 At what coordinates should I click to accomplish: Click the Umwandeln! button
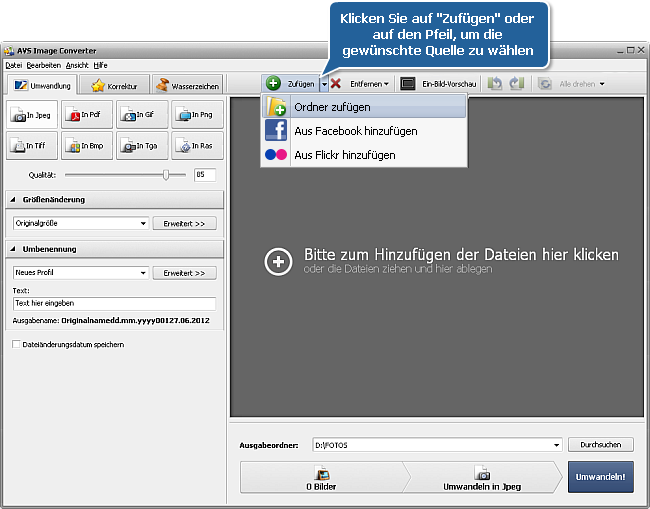point(600,477)
